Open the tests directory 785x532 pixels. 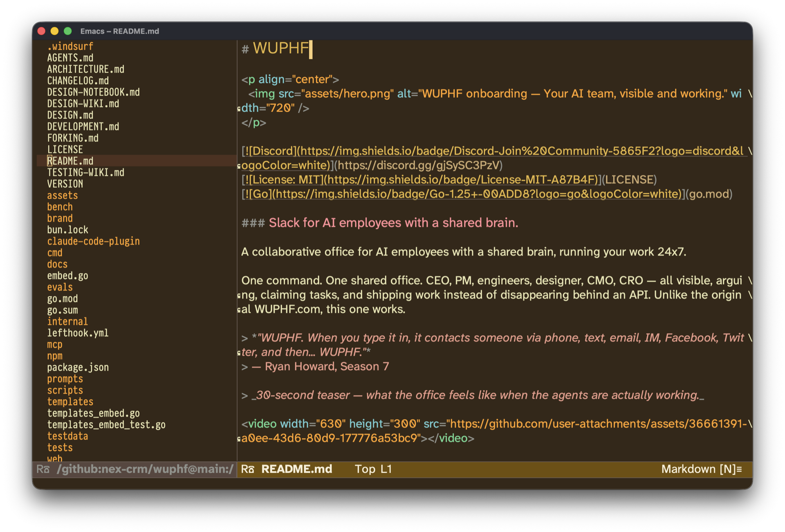(60, 447)
